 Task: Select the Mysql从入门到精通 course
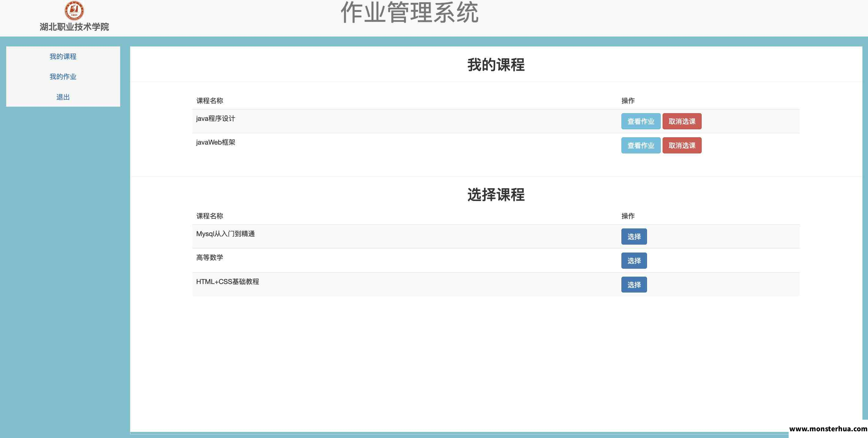point(634,237)
